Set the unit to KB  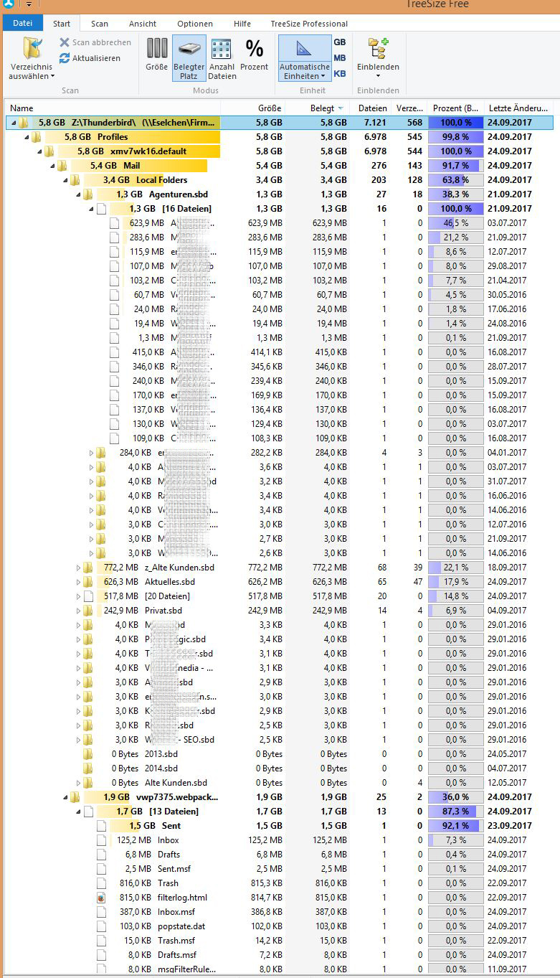pyautogui.click(x=340, y=74)
